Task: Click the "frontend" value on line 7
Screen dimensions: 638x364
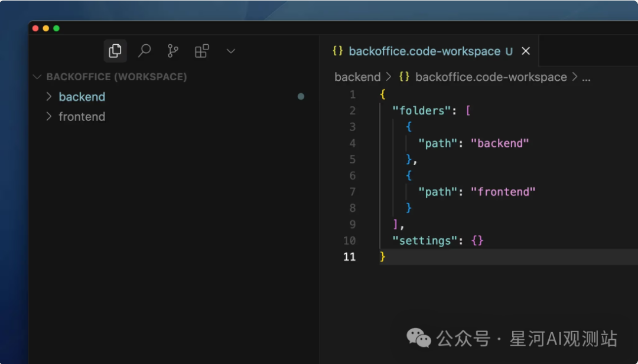Action: [x=503, y=192]
